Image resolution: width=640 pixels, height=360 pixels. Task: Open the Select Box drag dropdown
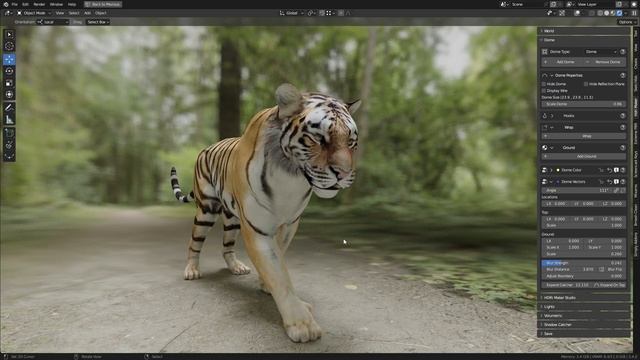pyautogui.click(x=98, y=22)
